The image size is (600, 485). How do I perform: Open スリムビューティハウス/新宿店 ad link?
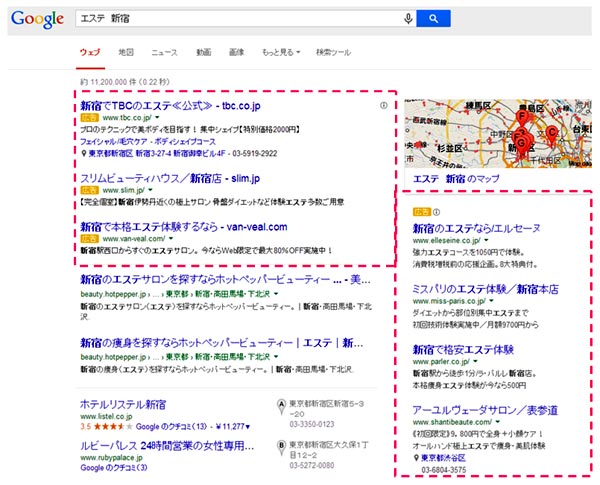pyautogui.click(x=170, y=178)
